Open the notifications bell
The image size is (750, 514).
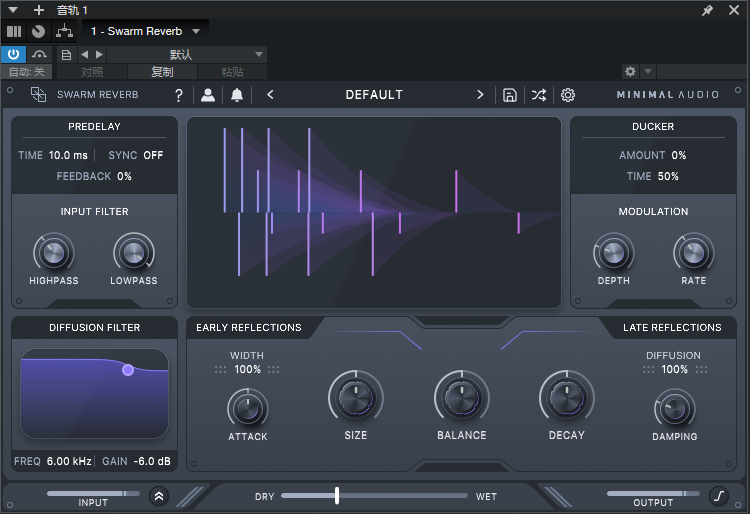[237, 95]
